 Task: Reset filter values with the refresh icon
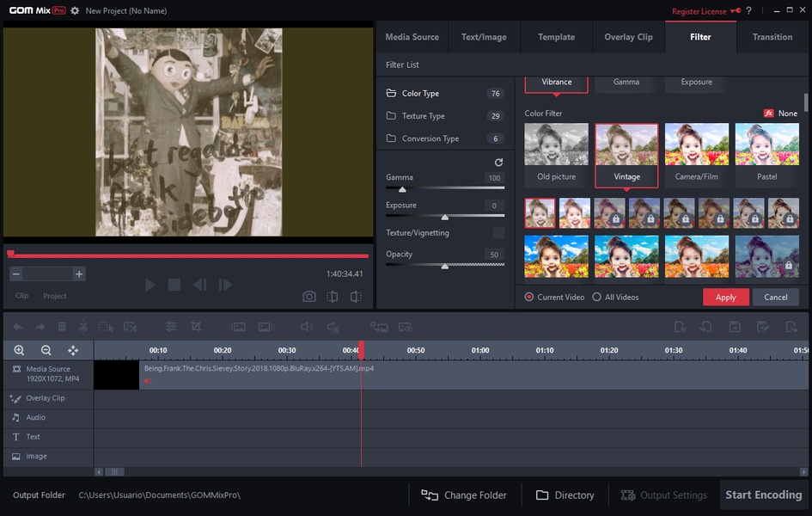498,163
